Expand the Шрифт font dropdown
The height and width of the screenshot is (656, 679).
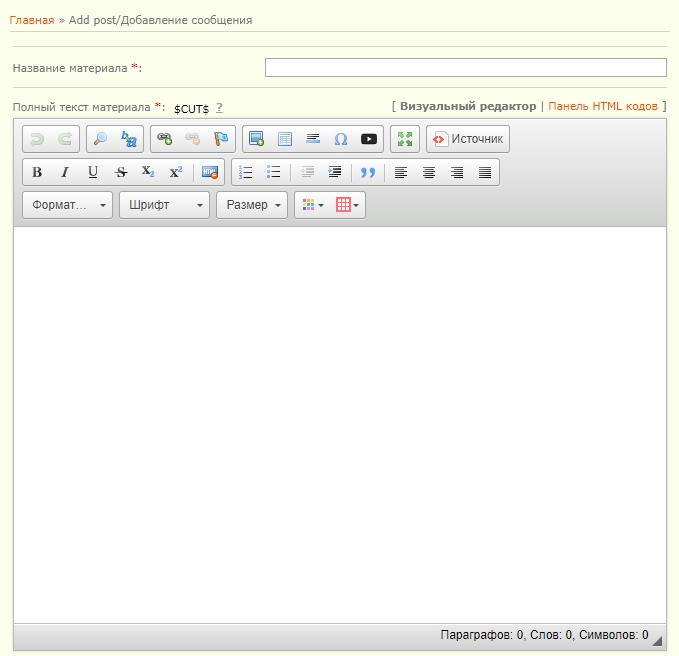[164, 205]
